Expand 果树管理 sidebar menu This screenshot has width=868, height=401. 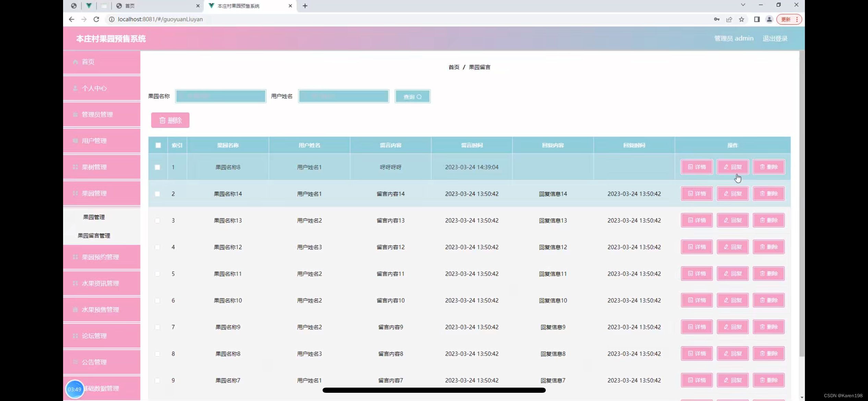(x=101, y=167)
